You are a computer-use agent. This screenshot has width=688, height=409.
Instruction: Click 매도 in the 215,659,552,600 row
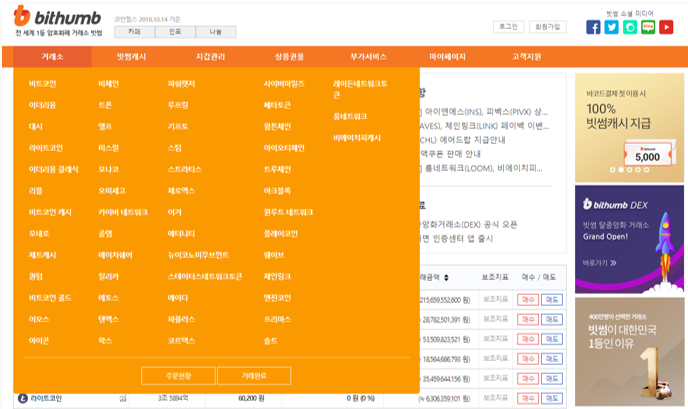552,300
